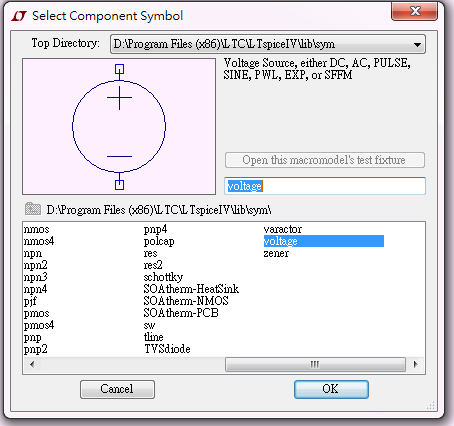Select 'pmos4' in the component list

39,325
